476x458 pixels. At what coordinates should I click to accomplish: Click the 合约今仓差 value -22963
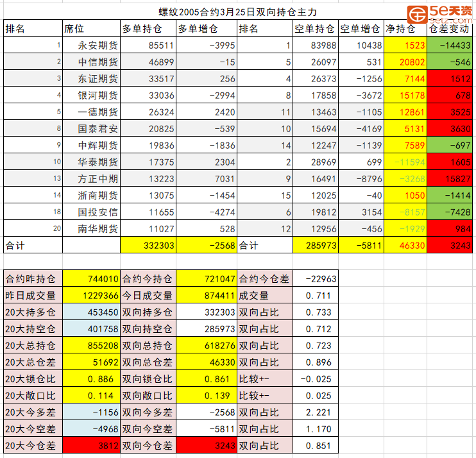pos(315,279)
